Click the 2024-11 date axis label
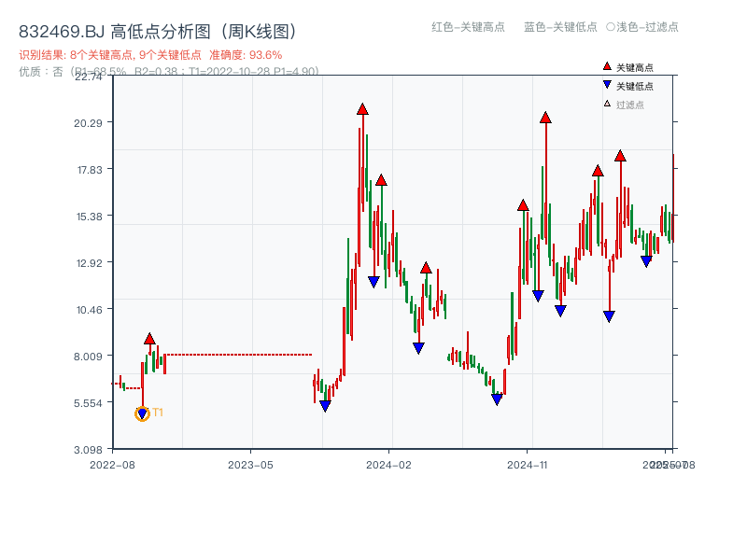This screenshot has width=747, height=560. (x=528, y=465)
